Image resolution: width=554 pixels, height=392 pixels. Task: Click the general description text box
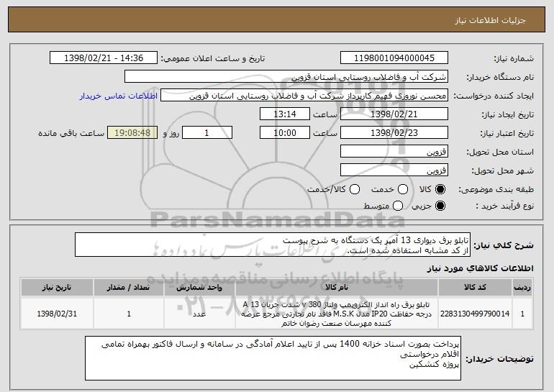pyautogui.click(x=273, y=245)
